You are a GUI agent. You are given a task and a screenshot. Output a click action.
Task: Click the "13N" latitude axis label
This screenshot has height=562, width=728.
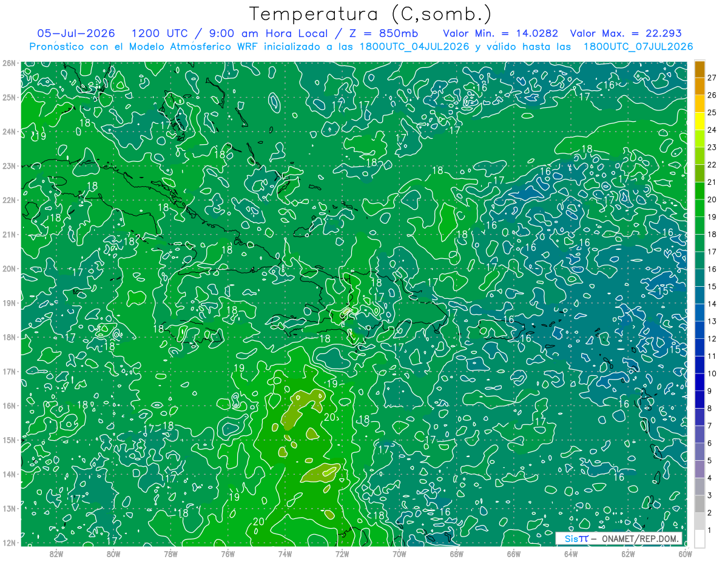[x=9, y=508]
